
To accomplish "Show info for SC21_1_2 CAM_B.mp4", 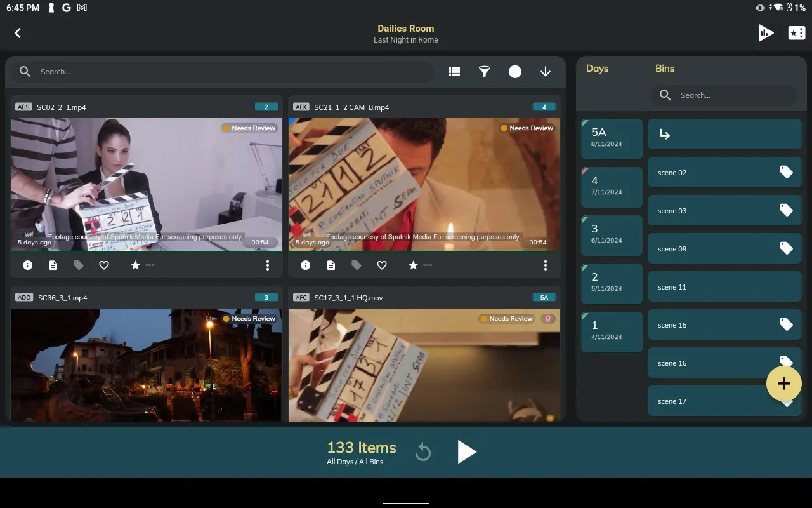I will [306, 265].
